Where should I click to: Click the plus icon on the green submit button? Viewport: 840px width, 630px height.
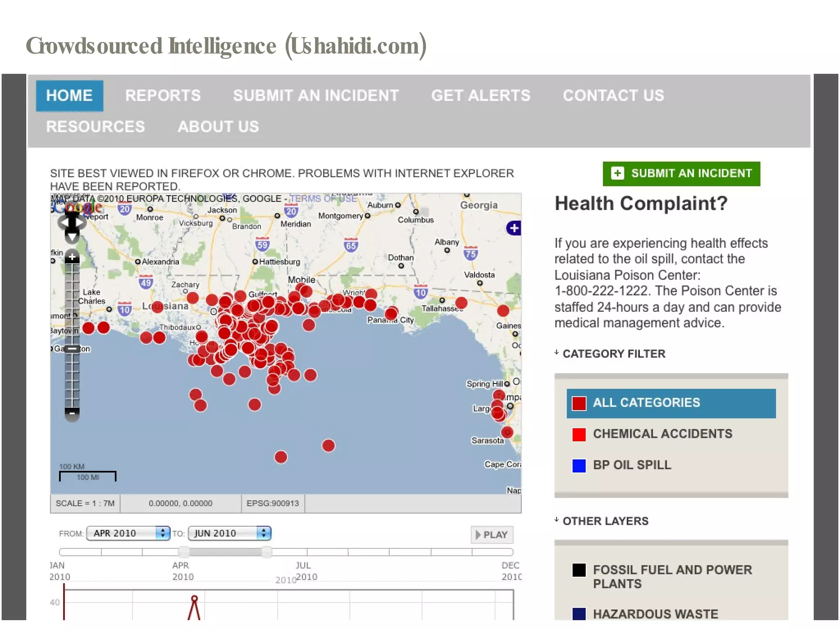617,173
